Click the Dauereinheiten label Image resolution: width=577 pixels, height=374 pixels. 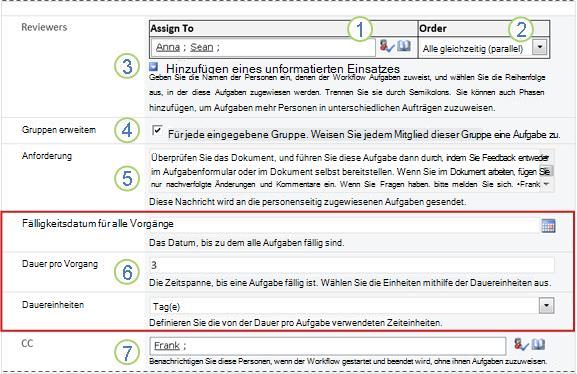[53, 305]
